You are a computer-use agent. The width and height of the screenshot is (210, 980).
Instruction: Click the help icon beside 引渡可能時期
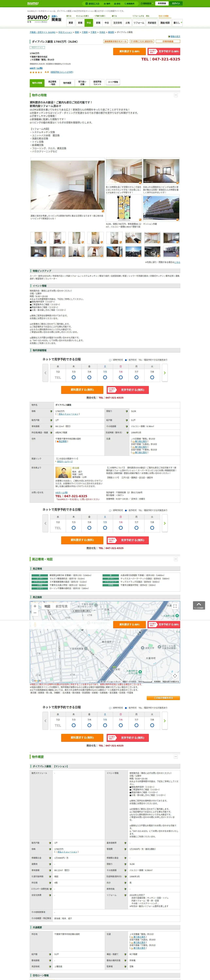click(x=50, y=876)
